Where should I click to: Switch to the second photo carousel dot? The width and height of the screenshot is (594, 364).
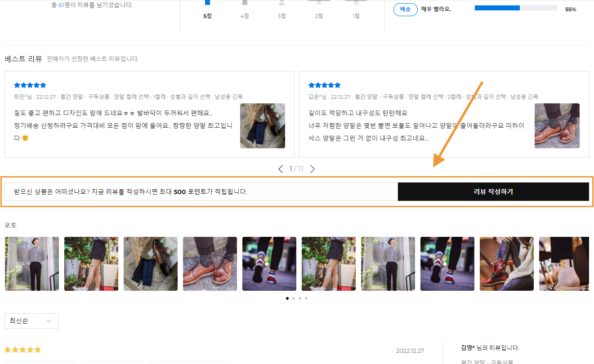tap(294, 298)
